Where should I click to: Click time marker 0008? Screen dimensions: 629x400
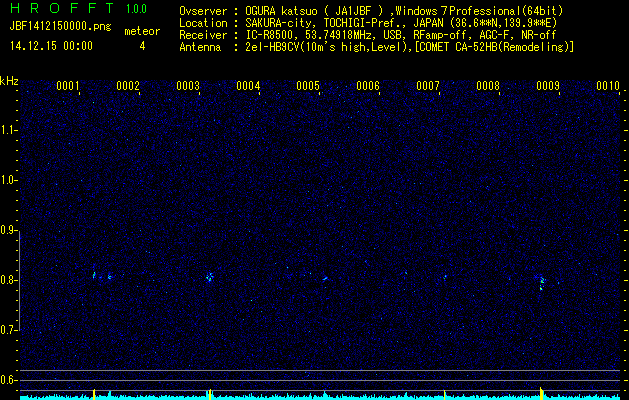pos(488,86)
